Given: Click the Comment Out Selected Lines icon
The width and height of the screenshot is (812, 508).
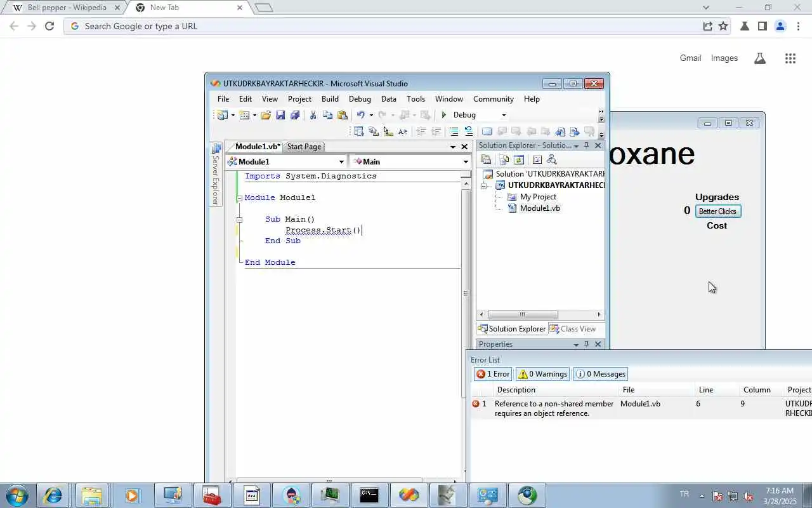Looking at the screenshot, I should [454, 131].
